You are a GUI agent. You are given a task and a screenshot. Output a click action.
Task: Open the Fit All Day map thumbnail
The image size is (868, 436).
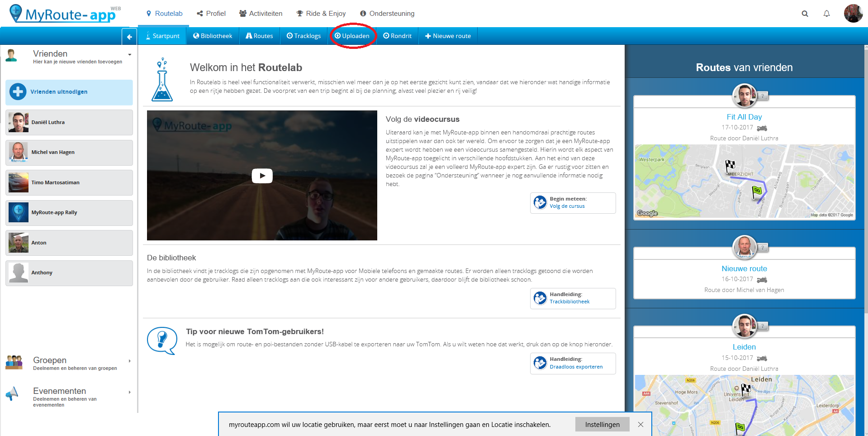point(744,181)
